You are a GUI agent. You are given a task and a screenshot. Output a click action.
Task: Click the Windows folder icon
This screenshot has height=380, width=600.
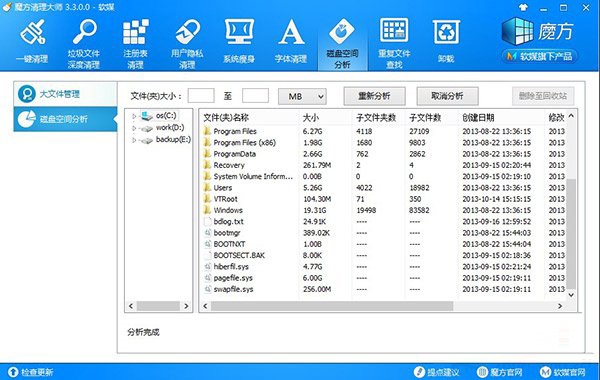(207, 210)
